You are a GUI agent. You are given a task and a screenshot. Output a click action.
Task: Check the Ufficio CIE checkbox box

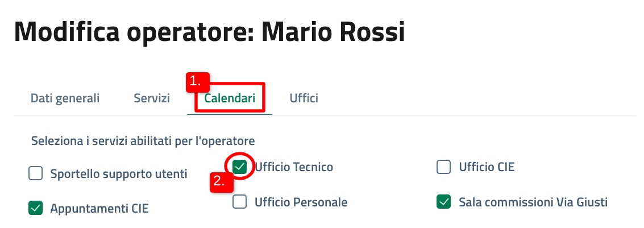point(444,167)
